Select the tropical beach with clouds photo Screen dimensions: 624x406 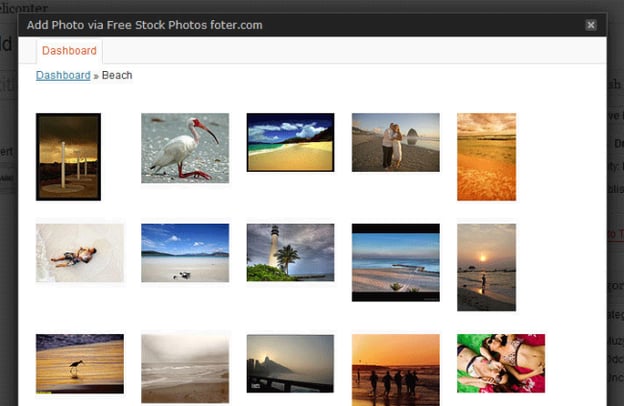click(x=291, y=142)
